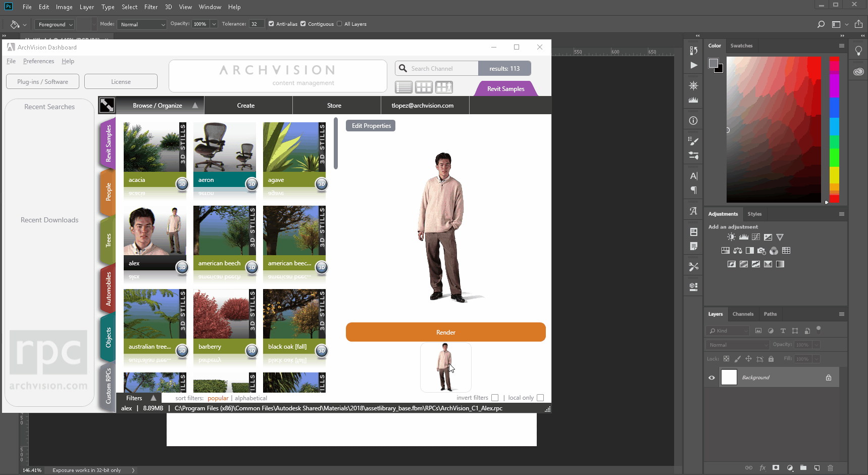
Task: Select the alex thumbnail below the Render button
Action: [x=445, y=367]
